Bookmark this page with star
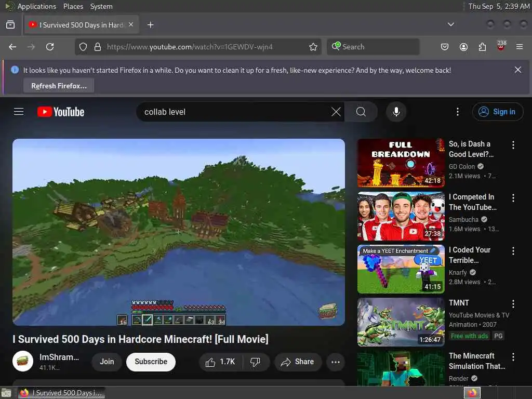The image size is (532, 399). (313, 47)
